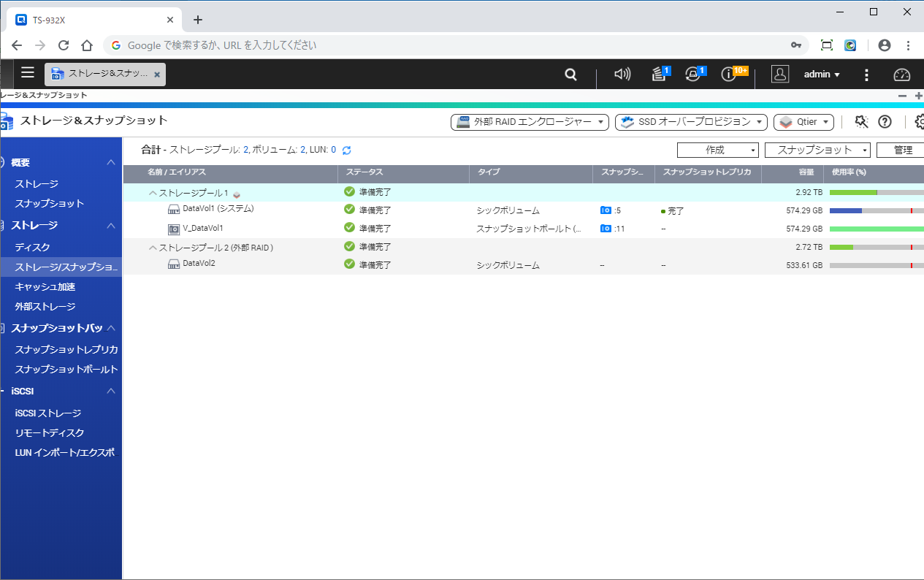Screen dimensions: 924x580
Task: Collapse the ストレージプール 1 tree row
Action: point(153,194)
